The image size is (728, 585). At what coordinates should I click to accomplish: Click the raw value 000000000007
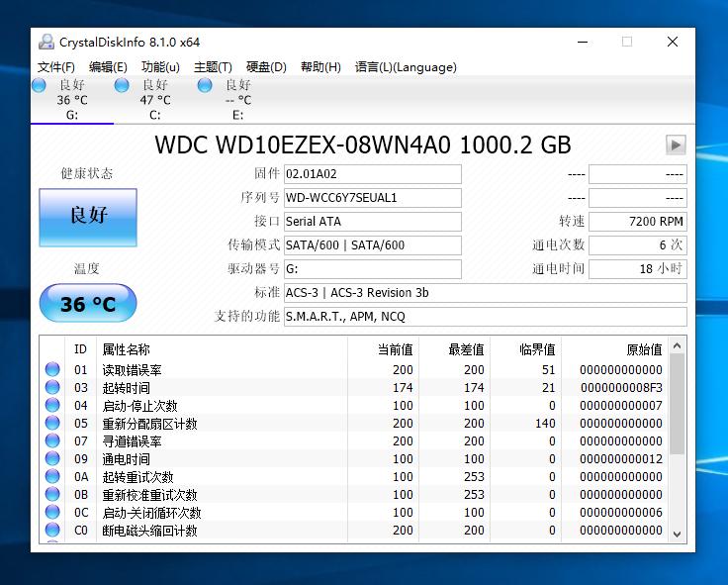click(621, 406)
